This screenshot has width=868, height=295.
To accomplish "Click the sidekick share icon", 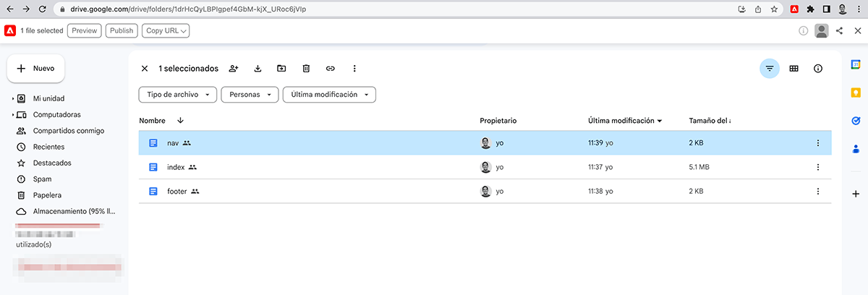I will click(839, 30).
